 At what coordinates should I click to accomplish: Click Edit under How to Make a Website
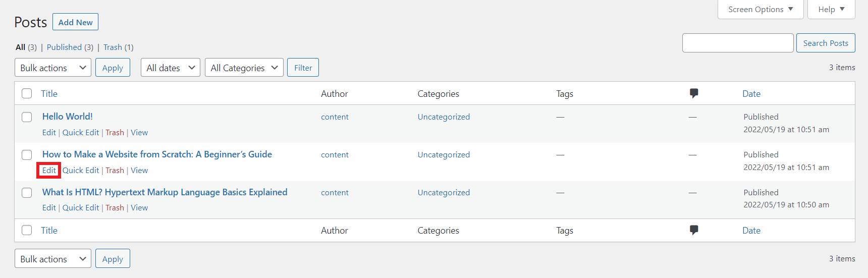click(x=49, y=171)
